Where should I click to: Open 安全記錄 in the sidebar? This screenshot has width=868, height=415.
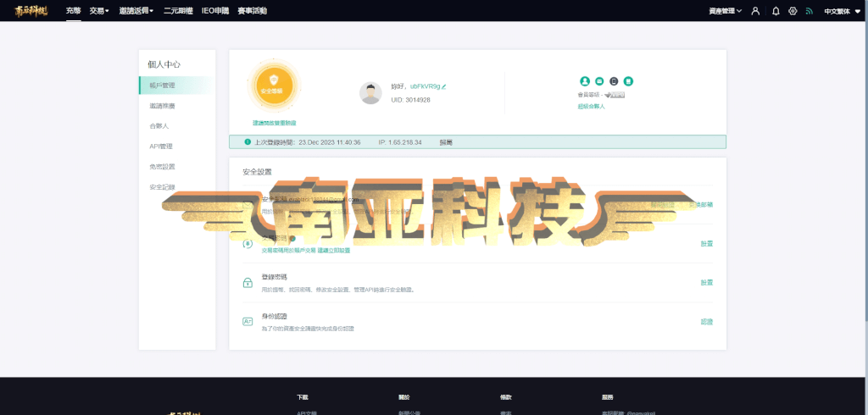coord(162,187)
